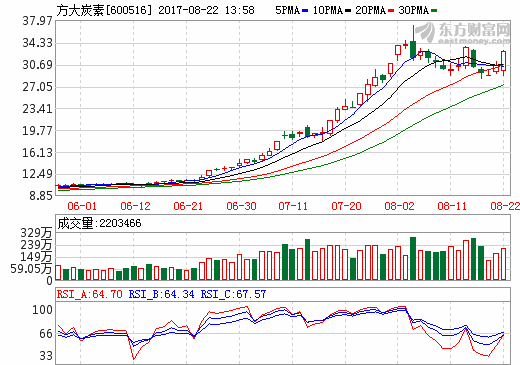Click the 19.77 price axis label
520x365 pixels.
[37, 130]
